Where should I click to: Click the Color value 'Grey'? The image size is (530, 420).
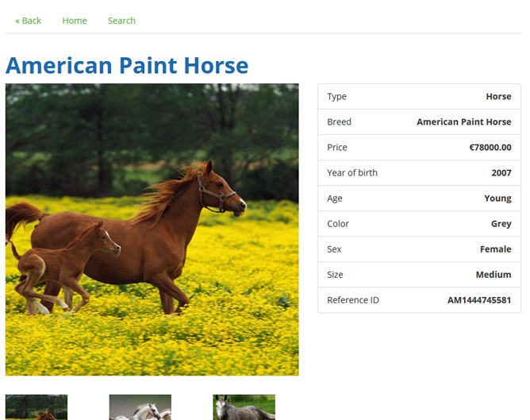point(501,224)
